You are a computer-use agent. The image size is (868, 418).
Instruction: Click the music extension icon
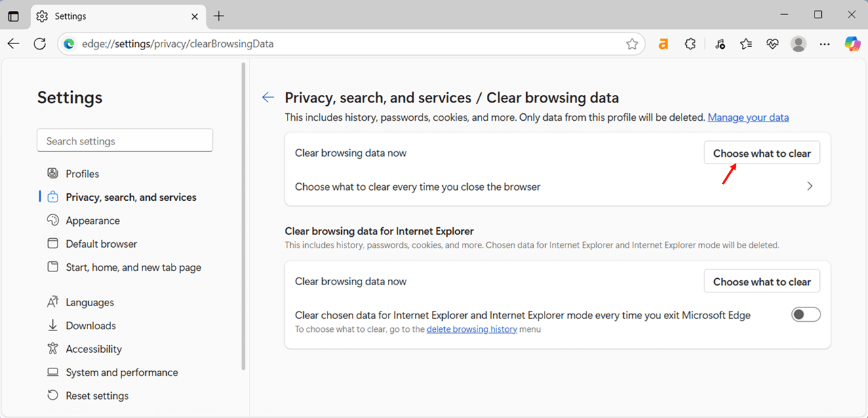(x=719, y=43)
